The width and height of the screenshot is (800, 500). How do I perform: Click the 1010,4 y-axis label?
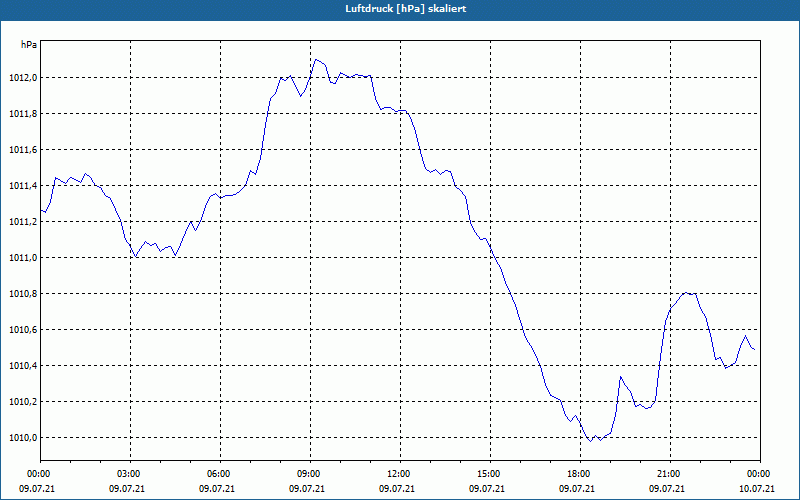23,366
